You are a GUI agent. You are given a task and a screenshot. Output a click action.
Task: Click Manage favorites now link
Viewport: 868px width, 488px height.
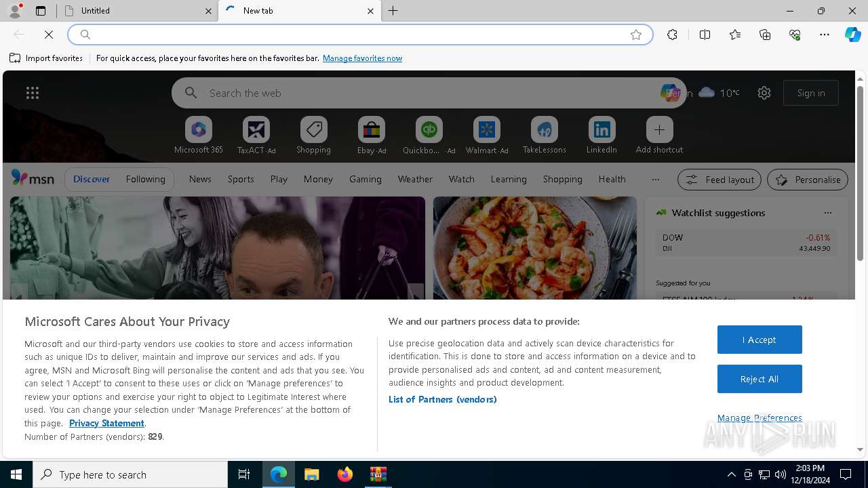(362, 58)
